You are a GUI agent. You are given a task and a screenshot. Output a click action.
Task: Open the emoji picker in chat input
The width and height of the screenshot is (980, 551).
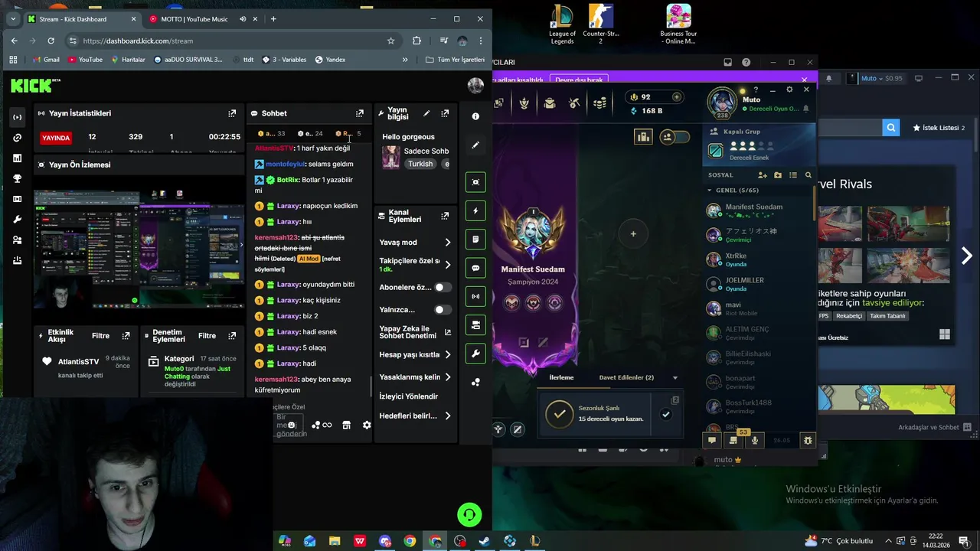pyautogui.click(x=291, y=425)
